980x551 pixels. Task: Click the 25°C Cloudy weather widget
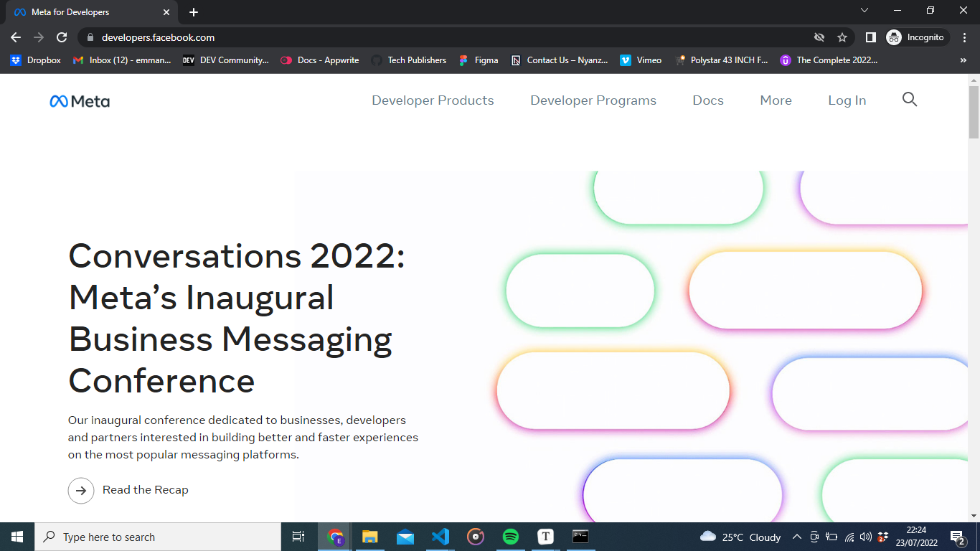pyautogui.click(x=740, y=537)
